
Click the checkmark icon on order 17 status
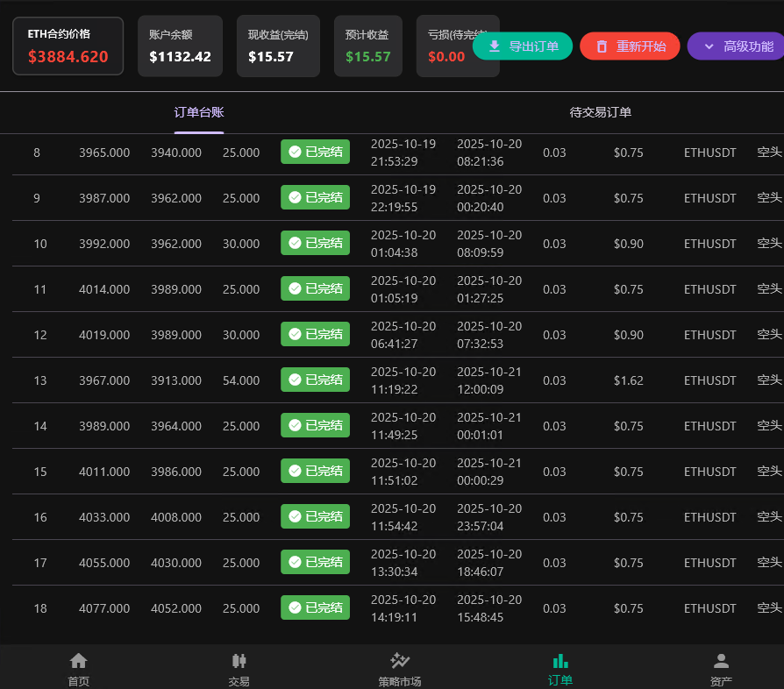(x=295, y=562)
